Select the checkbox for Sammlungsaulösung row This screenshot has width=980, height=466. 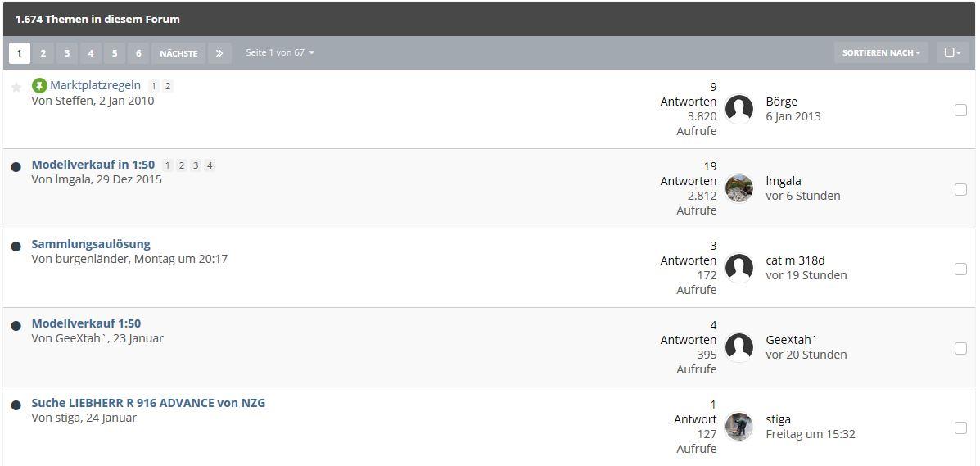click(x=960, y=269)
